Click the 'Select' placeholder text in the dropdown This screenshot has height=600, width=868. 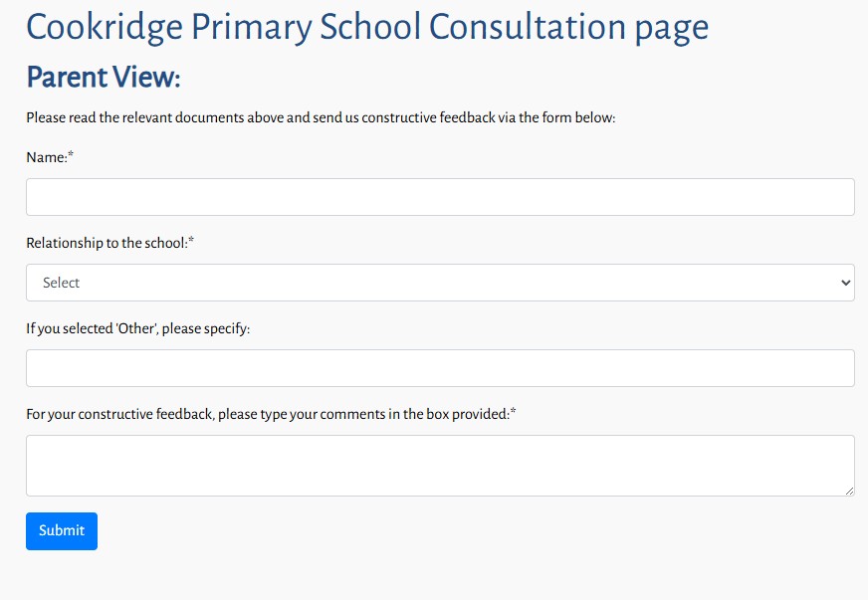click(x=62, y=283)
